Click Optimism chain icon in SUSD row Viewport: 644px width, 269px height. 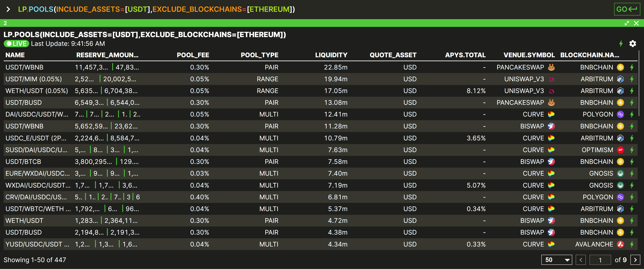[620, 150]
